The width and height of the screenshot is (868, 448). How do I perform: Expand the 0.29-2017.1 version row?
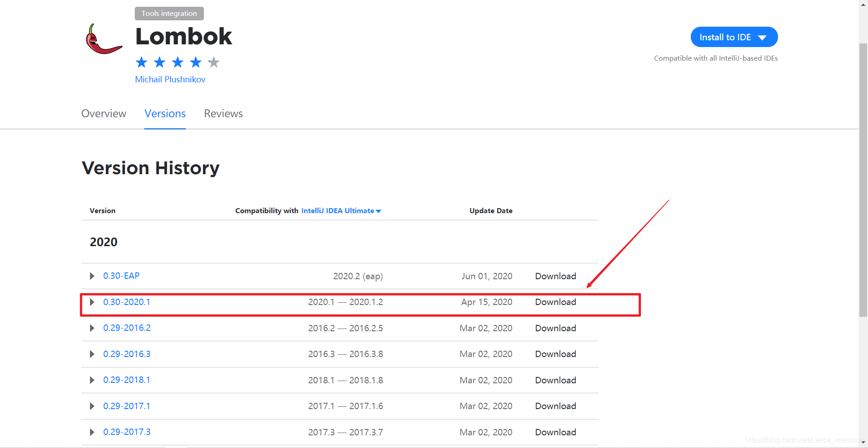[x=92, y=406]
